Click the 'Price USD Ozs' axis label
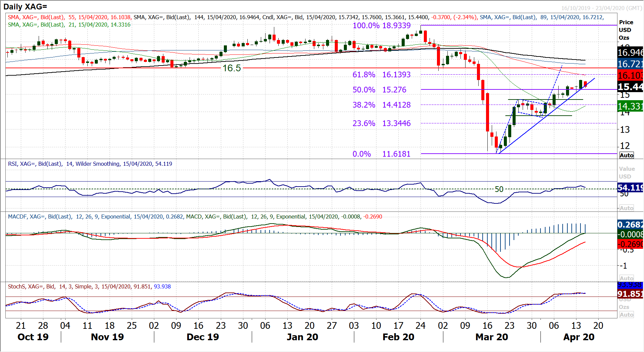Image resolution: width=644 pixels, height=352 pixels. pos(626,30)
